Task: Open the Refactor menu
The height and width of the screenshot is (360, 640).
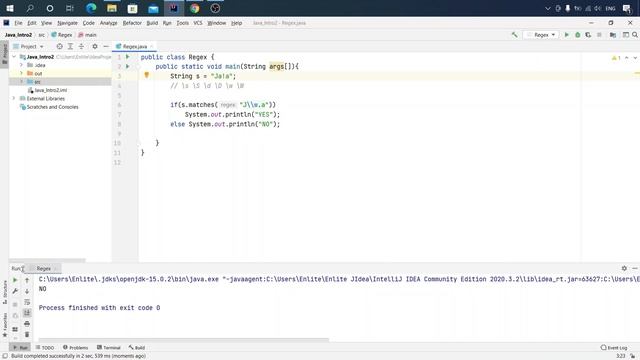Action: click(132, 23)
